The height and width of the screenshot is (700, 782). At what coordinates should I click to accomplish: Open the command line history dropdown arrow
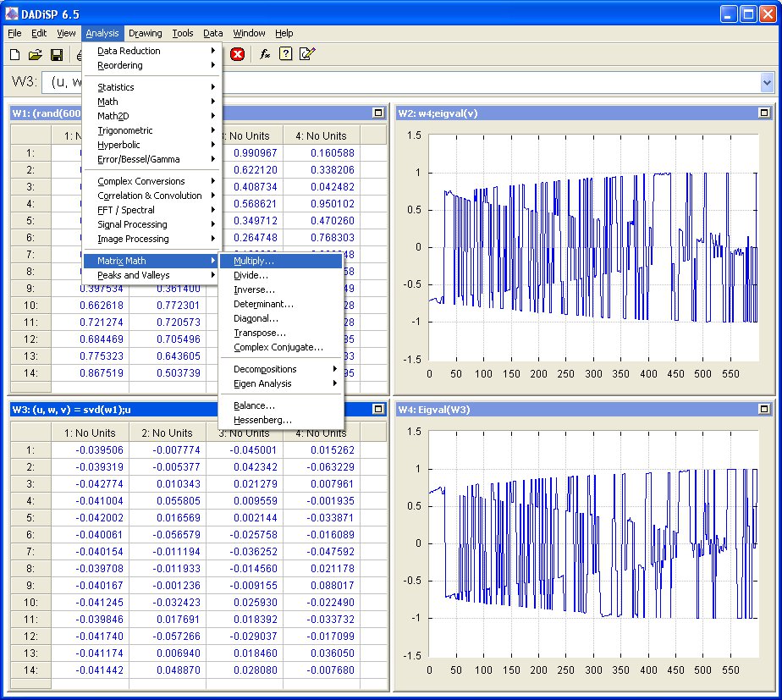coord(767,82)
